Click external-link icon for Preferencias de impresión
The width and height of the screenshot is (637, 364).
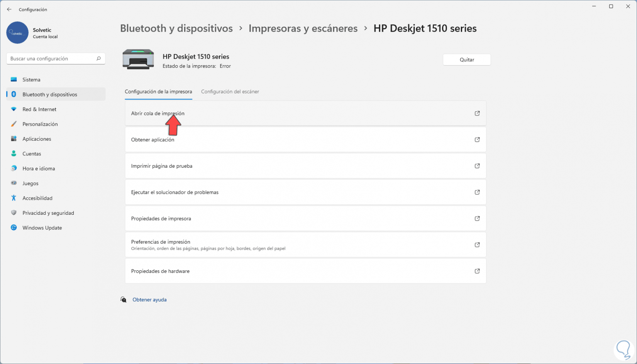(477, 245)
